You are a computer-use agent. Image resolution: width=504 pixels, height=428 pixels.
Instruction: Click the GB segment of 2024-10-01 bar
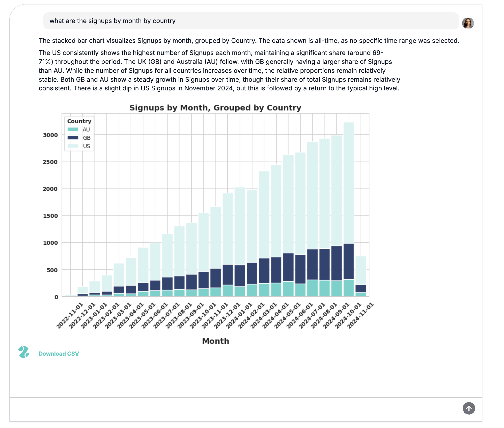(x=349, y=261)
